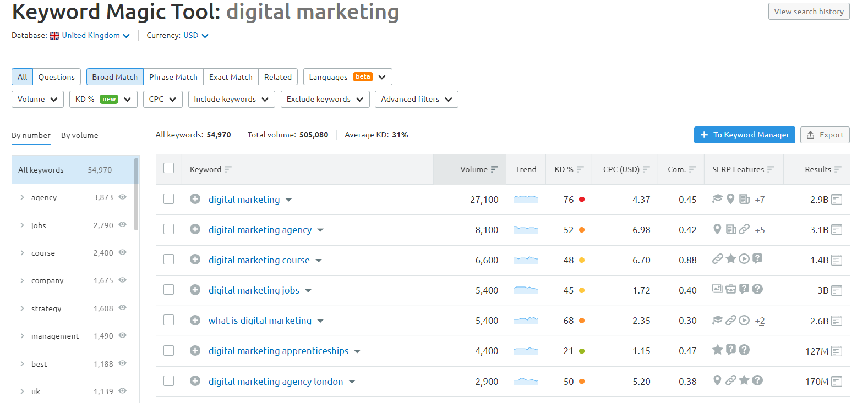
Task: Click the image pack icon in digital marketing jobs row
Action: (x=717, y=289)
